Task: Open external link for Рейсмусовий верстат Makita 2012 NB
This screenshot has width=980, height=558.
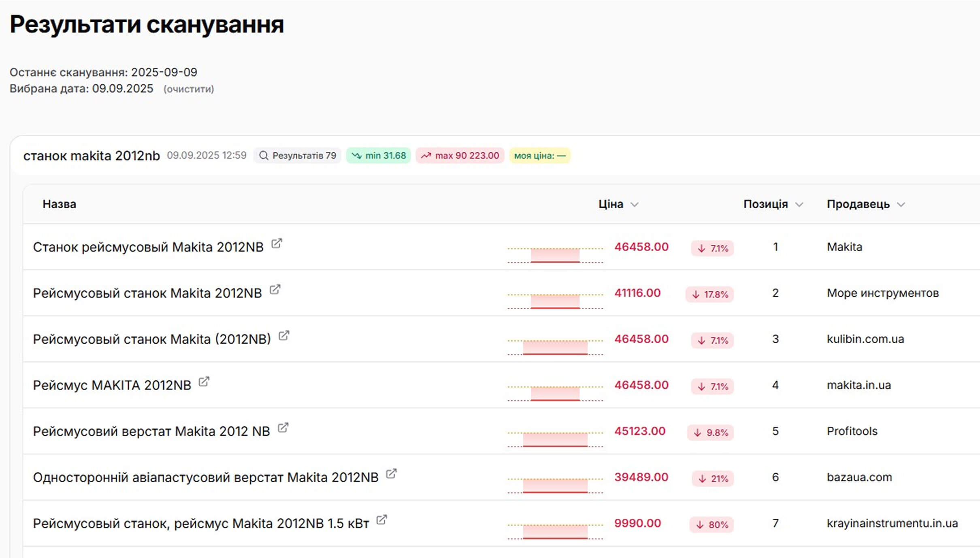Action: click(283, 428)
